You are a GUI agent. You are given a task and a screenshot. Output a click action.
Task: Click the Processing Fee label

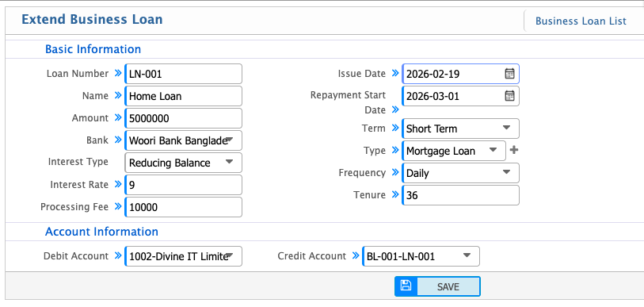click(74, 206)
